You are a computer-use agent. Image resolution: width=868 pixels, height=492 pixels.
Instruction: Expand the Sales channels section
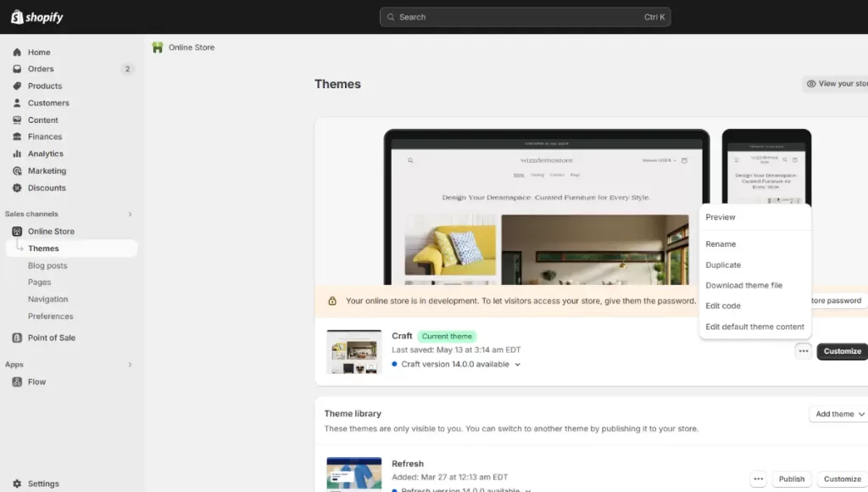pos(130,214)
